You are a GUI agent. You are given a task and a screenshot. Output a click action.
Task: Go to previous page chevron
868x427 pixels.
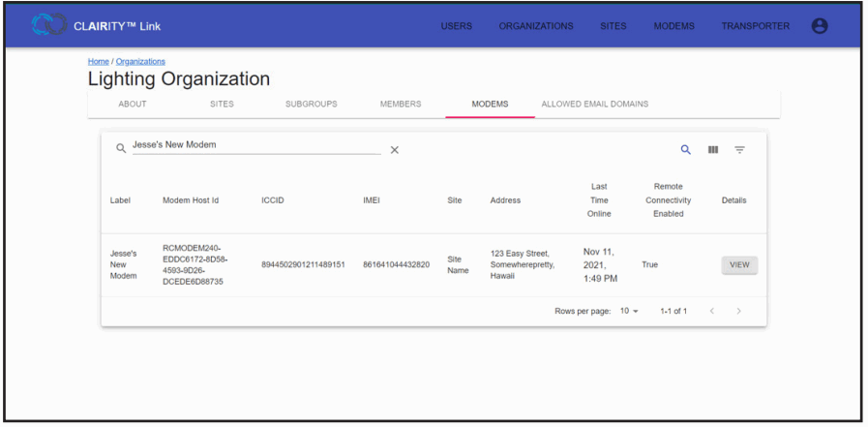click(712, 311)
